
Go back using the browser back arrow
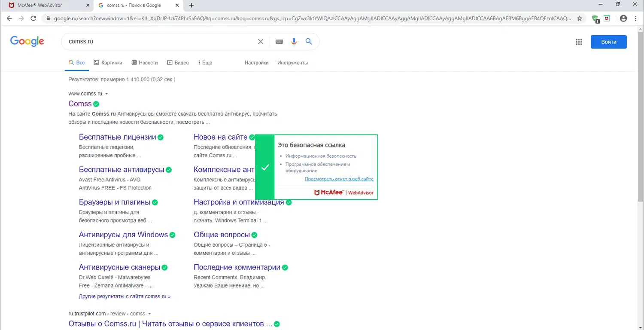9,18
